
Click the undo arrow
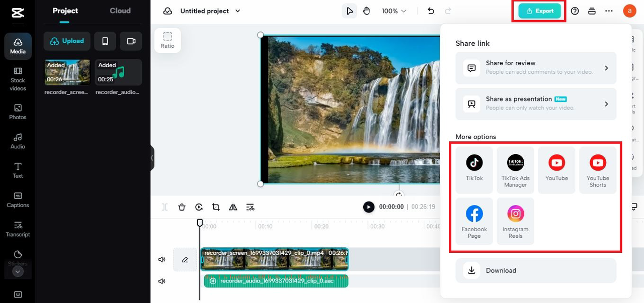pos(431,11)
